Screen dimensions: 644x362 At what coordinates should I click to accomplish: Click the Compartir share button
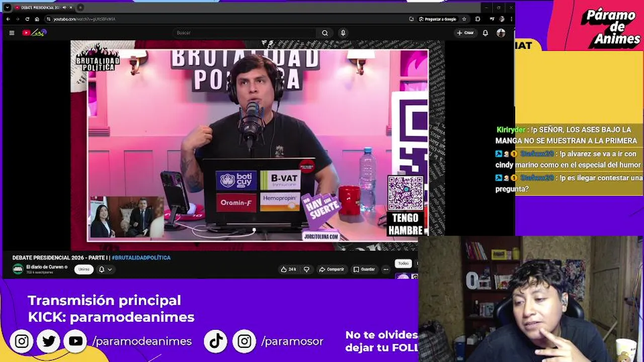(332, 269)
